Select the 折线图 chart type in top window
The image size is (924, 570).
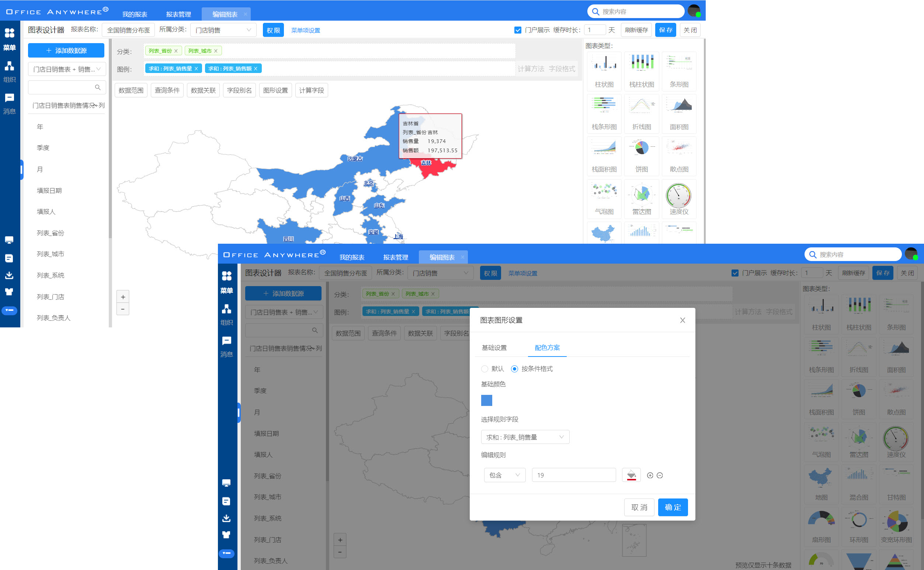[x=642, y=114]
